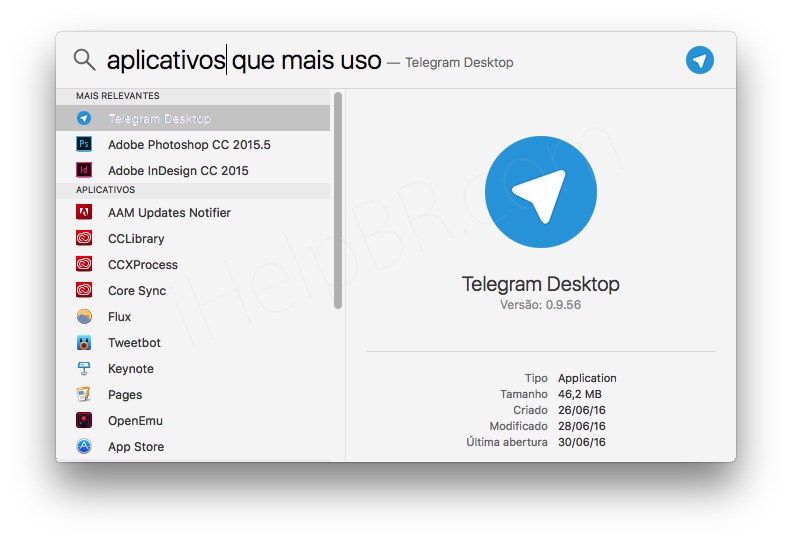
Task: Select the CCLibrary entry
Action: (x=193, y=238)
